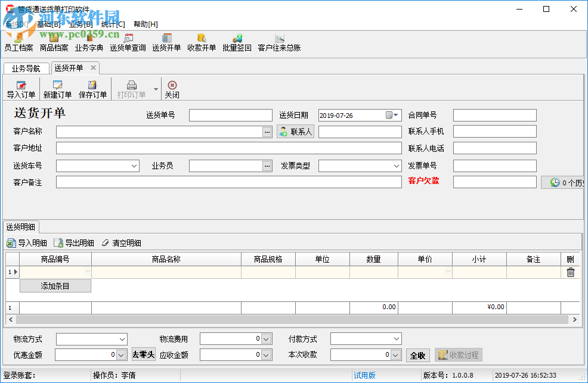Viewport: 588px width, 383px height.
Task: Open the 应收金额 dropdown arrow
Action: (x=266, y=355)
